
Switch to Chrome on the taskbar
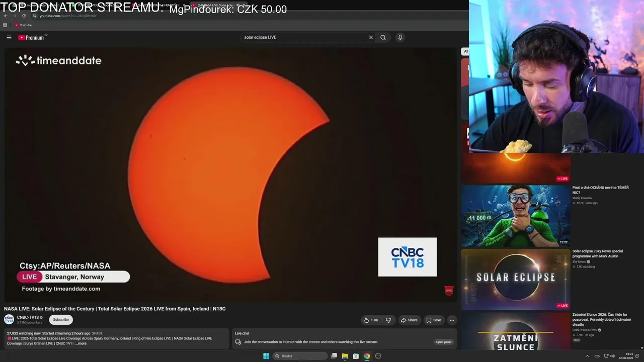click(367, 356)
